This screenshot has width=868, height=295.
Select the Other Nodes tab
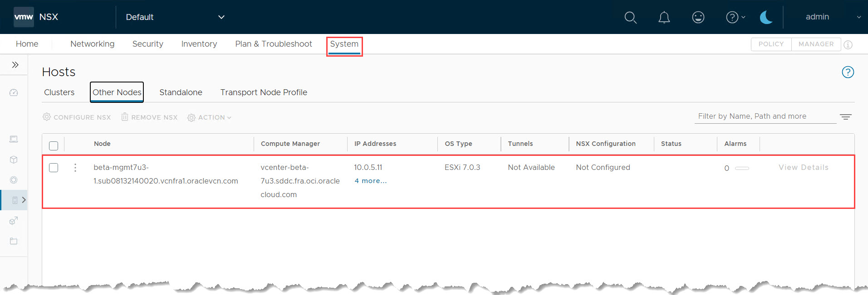pyautogui.click(x=117, y=92)
